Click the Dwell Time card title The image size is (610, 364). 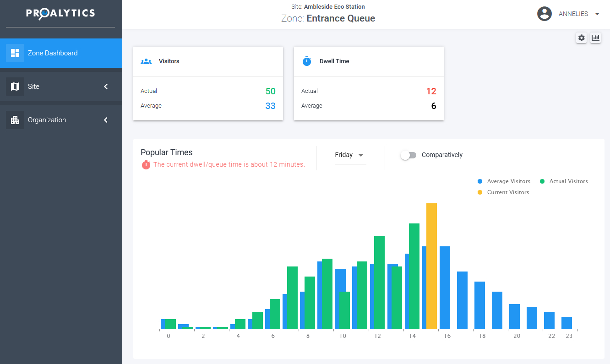coord(334,61)
